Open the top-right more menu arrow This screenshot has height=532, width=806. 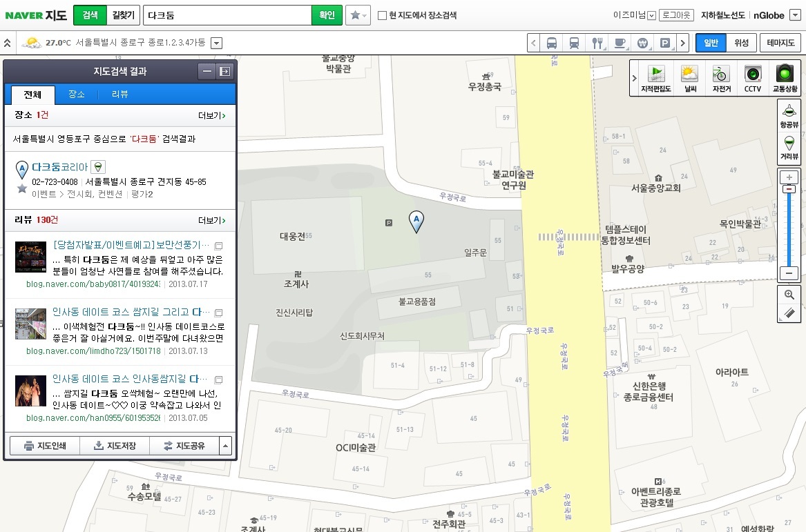pos(795,15)
